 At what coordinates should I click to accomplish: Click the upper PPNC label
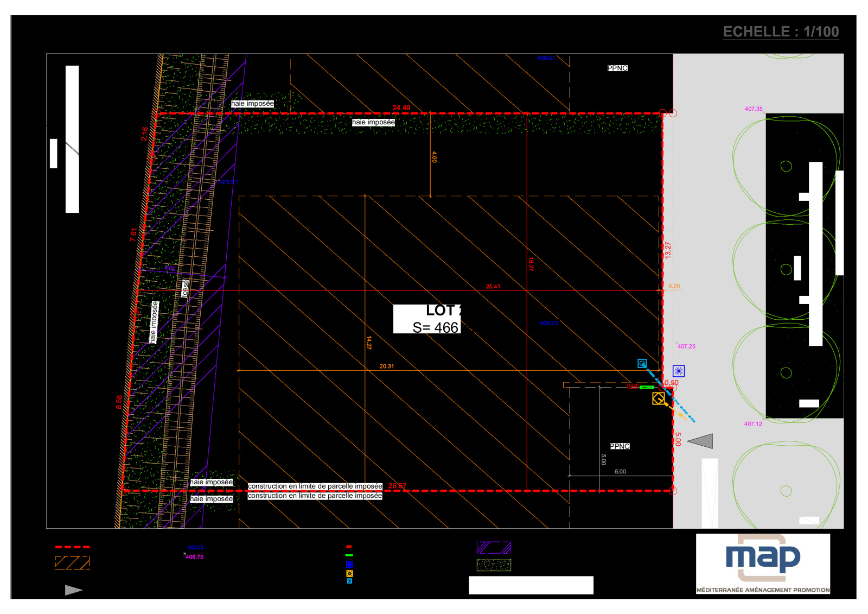point(617,68)
